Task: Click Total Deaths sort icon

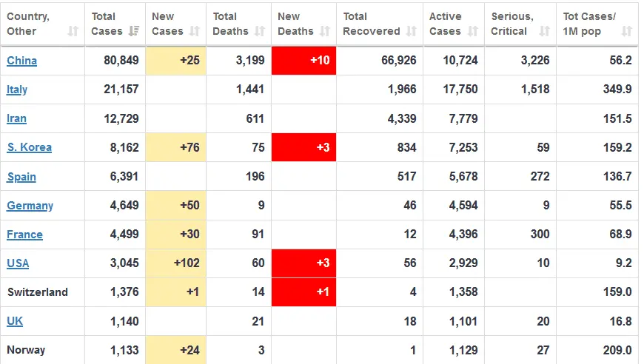Action: (x=260, y=31)
